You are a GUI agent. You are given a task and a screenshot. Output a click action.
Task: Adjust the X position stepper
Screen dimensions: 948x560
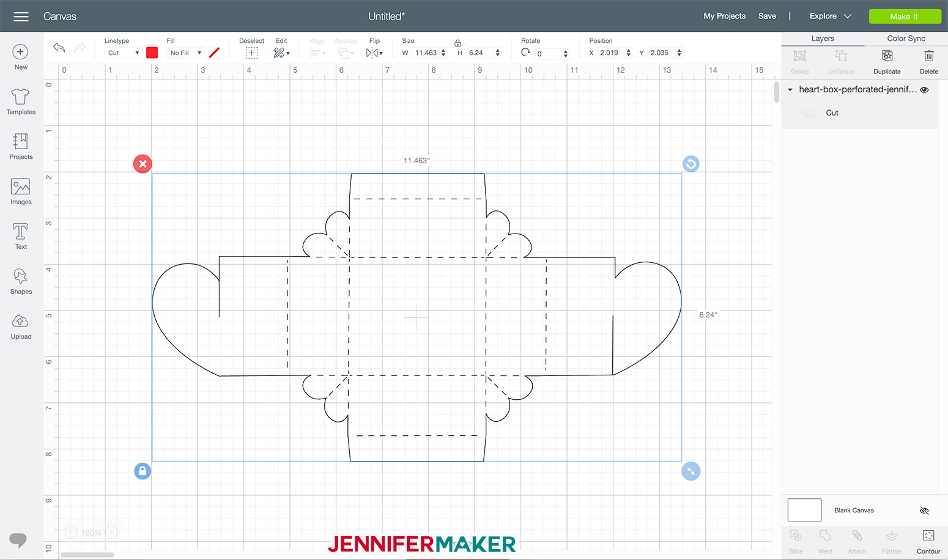[628, 53]
